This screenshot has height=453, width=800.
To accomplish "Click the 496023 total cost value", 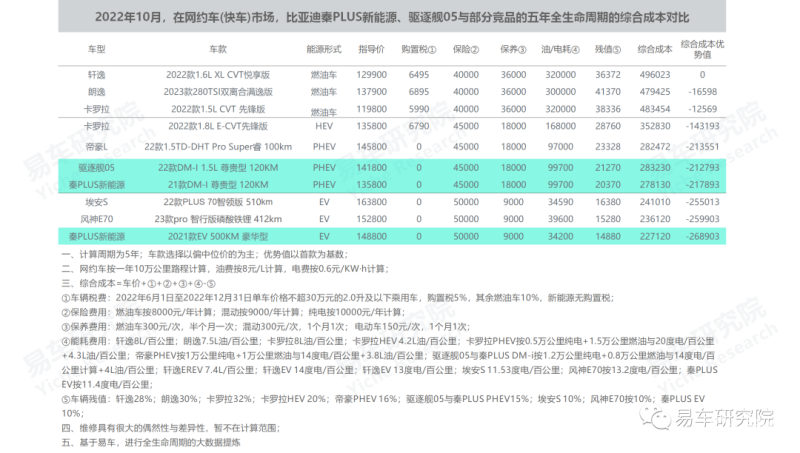I will point(661,75).
